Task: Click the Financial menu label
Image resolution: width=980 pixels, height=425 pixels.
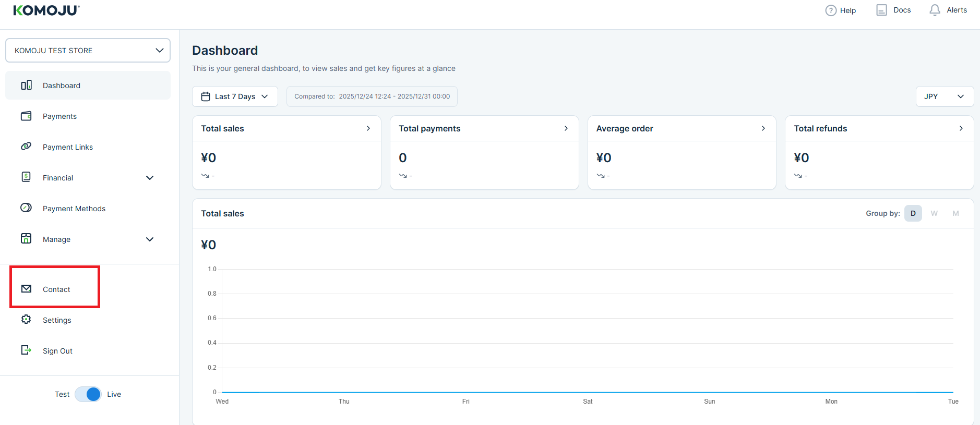Action: 58,178
